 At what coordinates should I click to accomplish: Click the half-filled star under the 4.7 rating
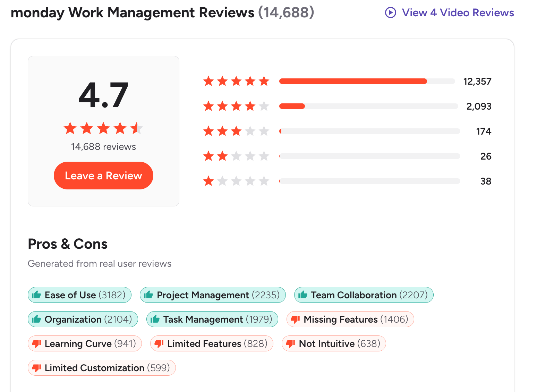point(136,128)
